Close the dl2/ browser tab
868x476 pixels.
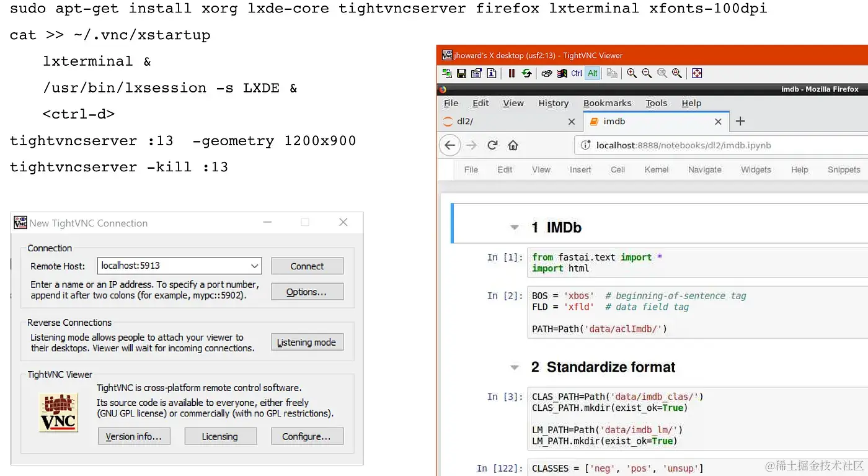pyautogui.click(x=572, y=122)
